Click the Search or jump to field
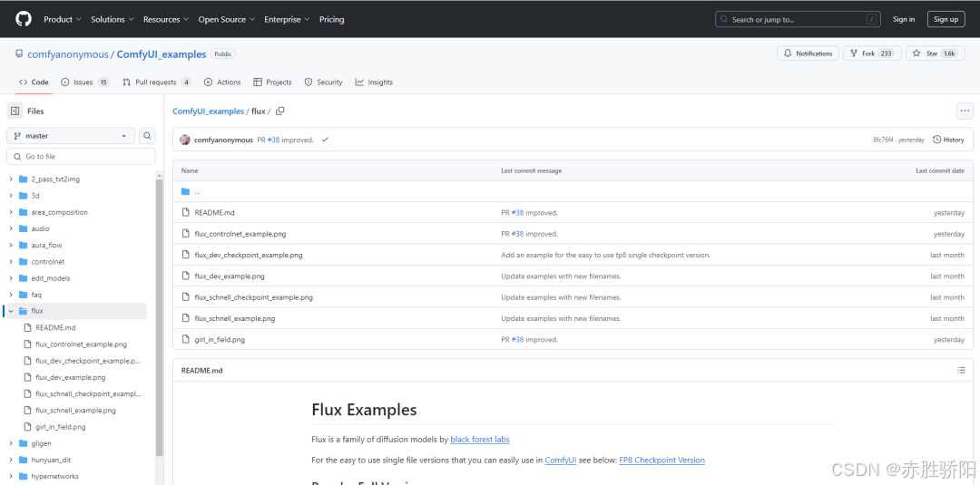This screenshot has width=980, height=485. pos(799,19)
